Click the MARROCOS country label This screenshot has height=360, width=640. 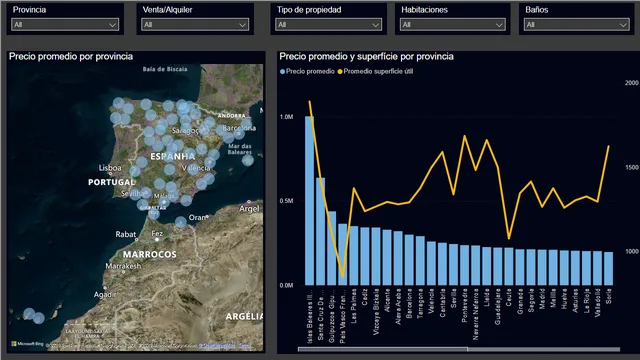[150, 254]
